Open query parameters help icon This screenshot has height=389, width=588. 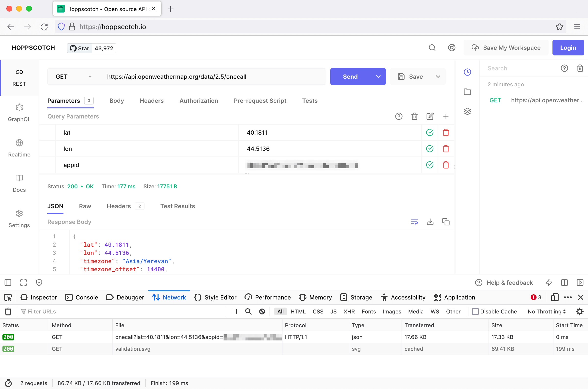tap(399, 116)
